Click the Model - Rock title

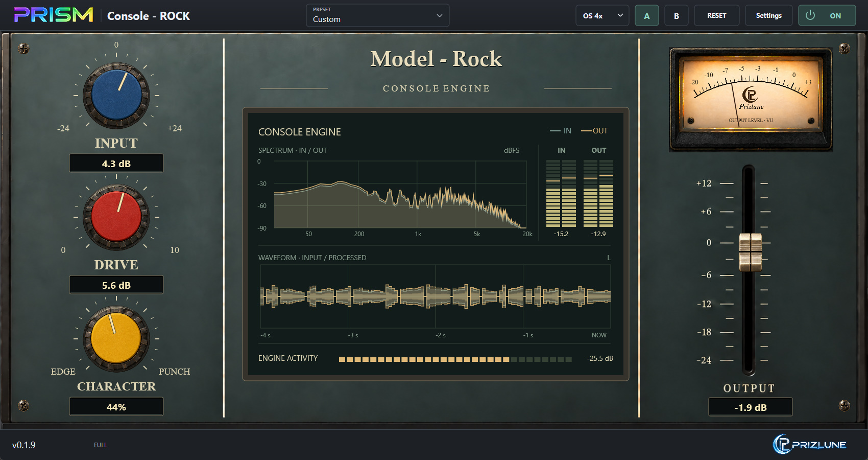pyautogui.click(x=436, y=59)
